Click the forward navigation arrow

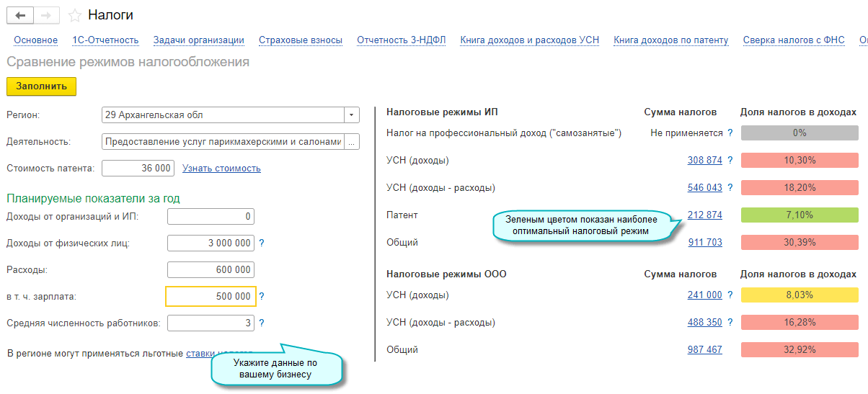click(46, 15)
